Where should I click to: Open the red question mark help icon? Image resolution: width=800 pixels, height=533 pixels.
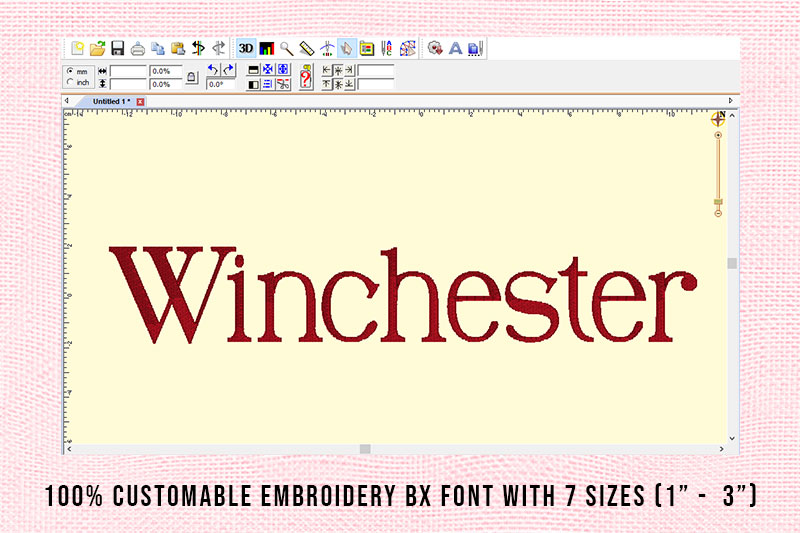[306, 77]
